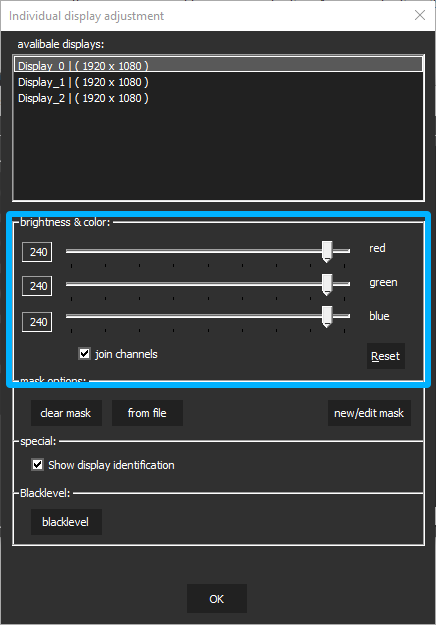Confirm the dialog with OK
This screenshot has width=436, height=625.
click(217, 599)
